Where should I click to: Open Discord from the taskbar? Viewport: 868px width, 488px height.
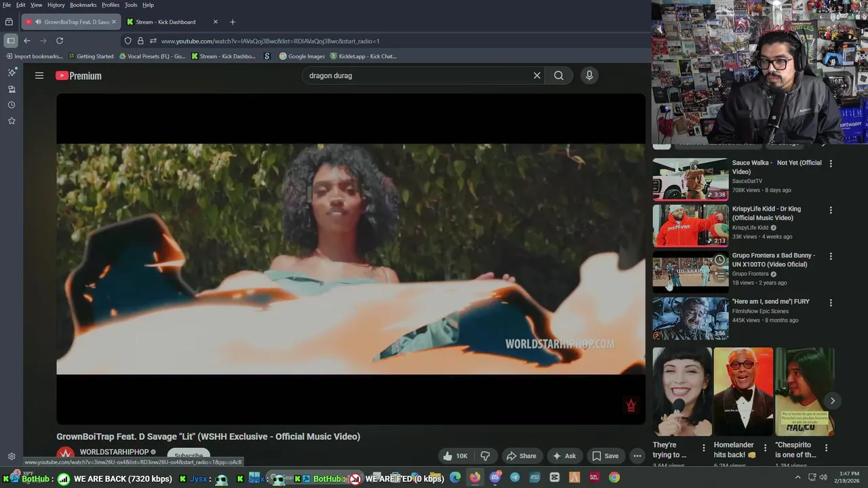tap(495, 477)
